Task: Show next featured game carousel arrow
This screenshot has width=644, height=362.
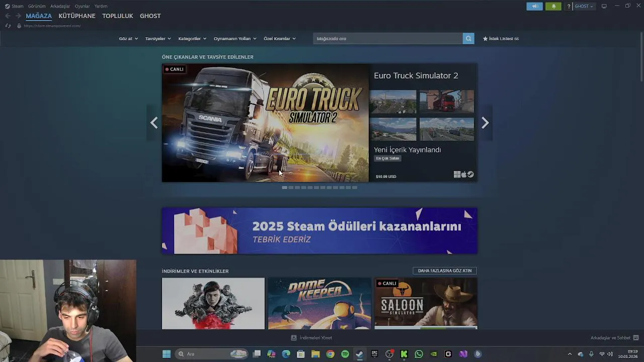Action: tap(485, 123)
